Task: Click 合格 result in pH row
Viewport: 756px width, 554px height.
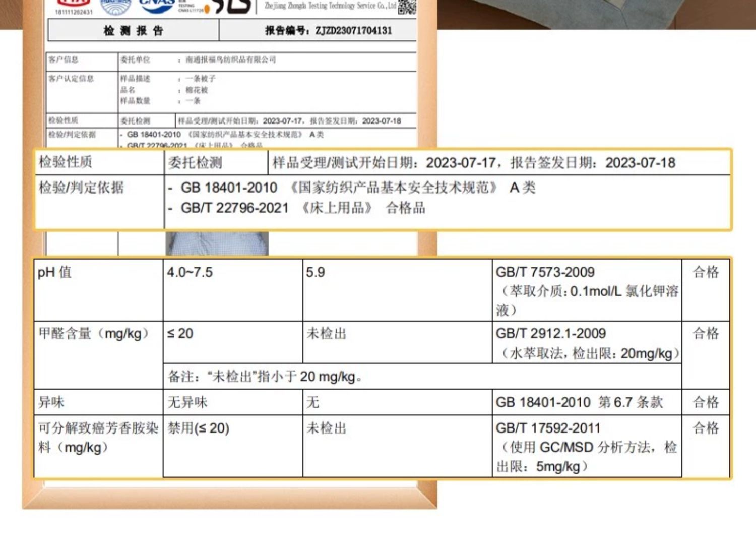Action: pos(706,272)
